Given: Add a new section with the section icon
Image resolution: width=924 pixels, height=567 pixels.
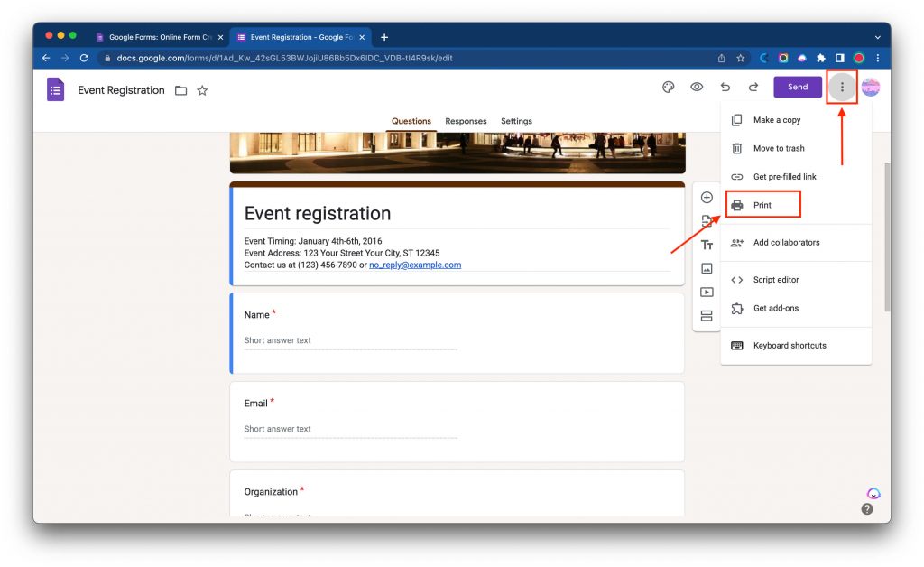Looking at the screenshot, I should 707,316.
